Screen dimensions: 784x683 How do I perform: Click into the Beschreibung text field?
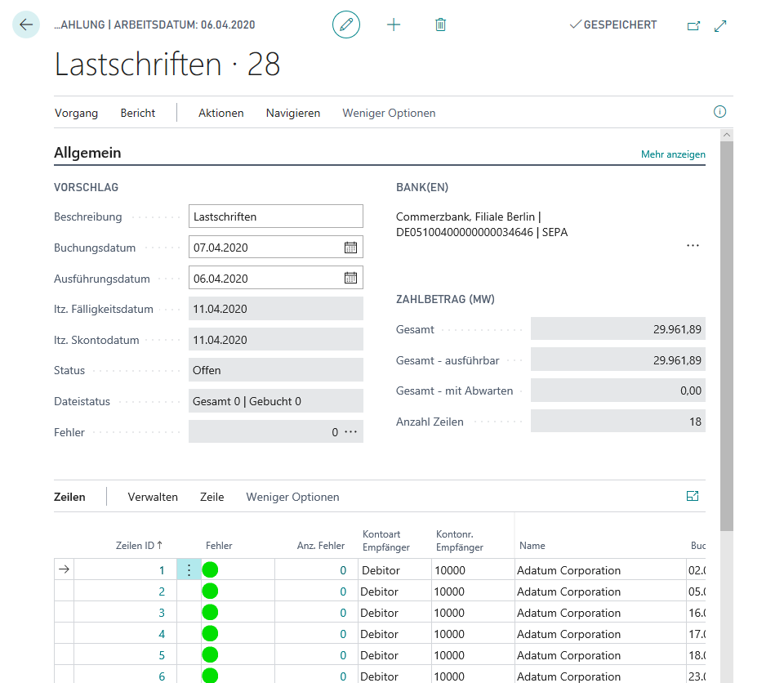point(275,217)
